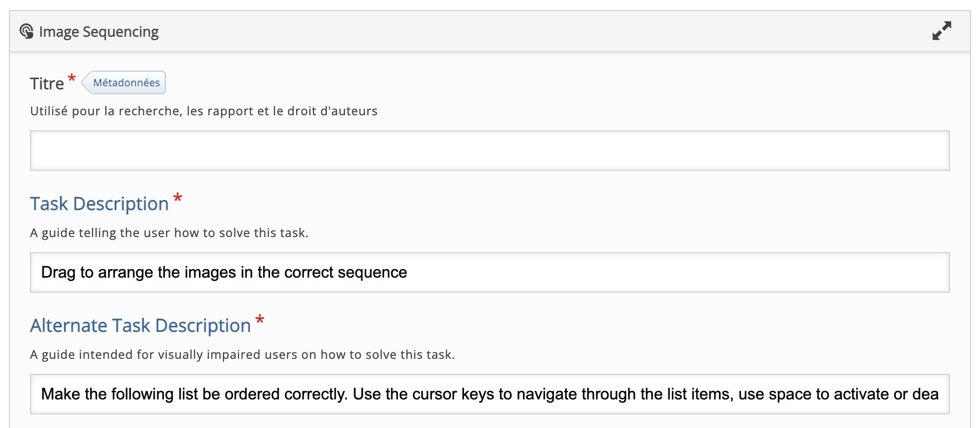Click the Task Description heading
980x428 pixels.
99,204
